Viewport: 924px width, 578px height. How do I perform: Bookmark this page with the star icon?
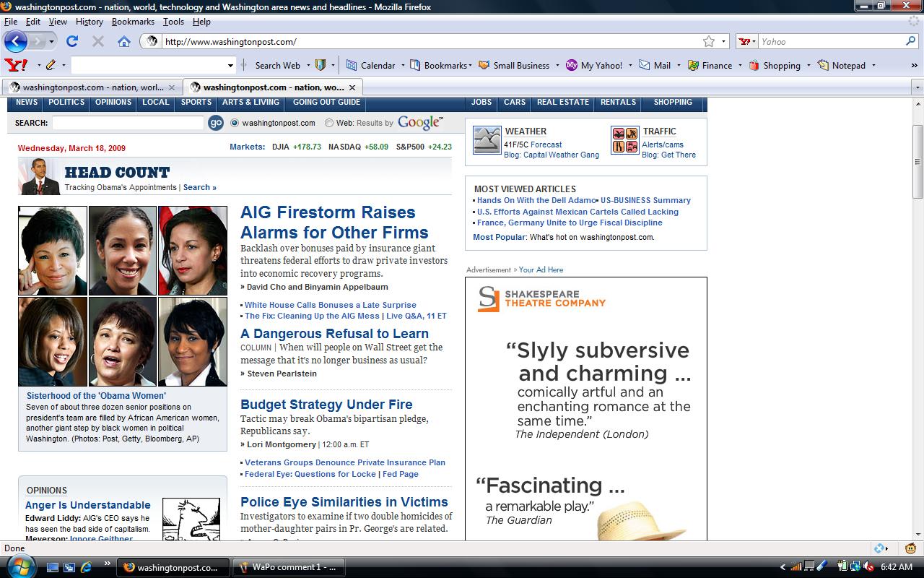coord(709,41)
